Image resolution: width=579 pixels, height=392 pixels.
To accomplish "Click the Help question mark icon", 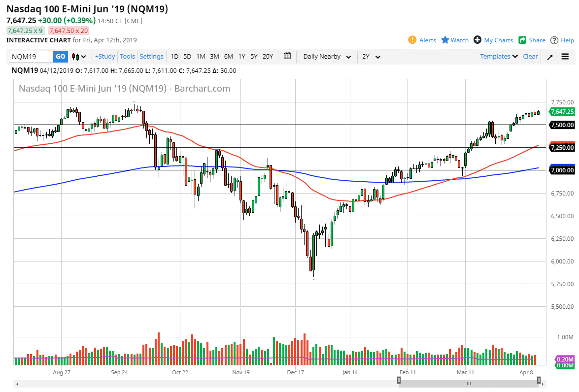I will click(555, 40).
